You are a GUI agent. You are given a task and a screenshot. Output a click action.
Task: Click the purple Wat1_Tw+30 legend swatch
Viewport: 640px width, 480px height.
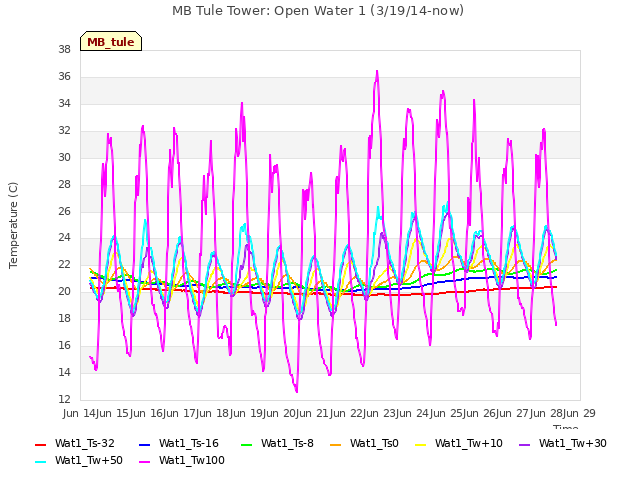tap(524, 444)
